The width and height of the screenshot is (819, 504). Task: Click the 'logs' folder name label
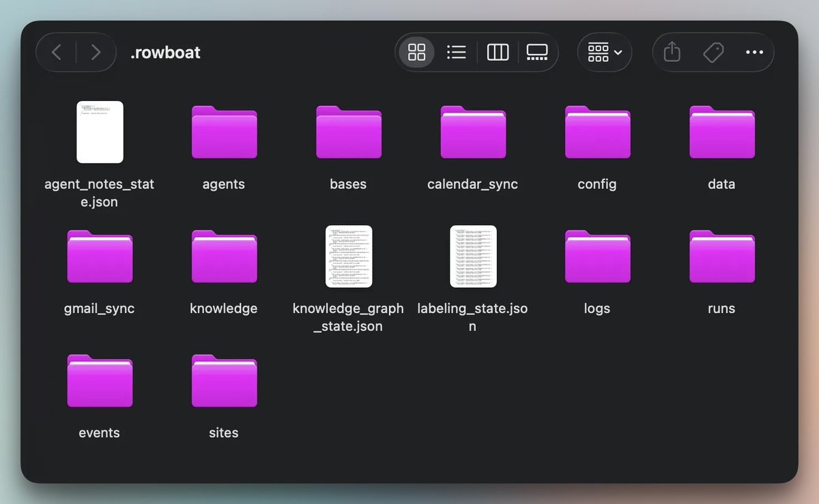point(597,308)
